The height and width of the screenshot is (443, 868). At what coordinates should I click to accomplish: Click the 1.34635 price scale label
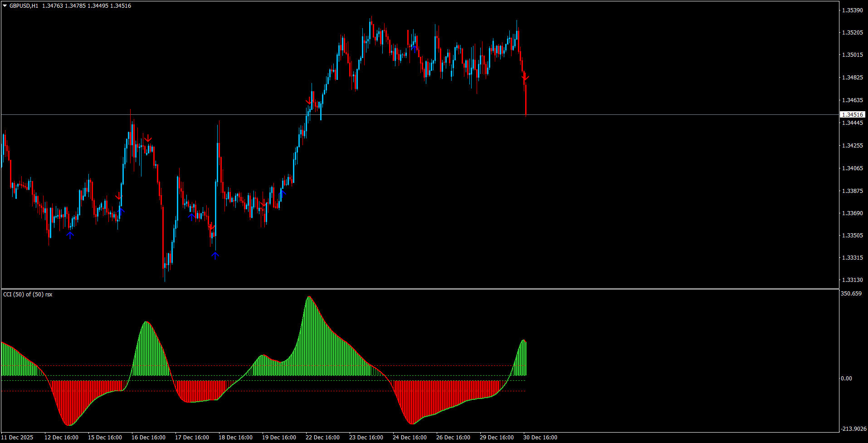[x=853, y=100]
